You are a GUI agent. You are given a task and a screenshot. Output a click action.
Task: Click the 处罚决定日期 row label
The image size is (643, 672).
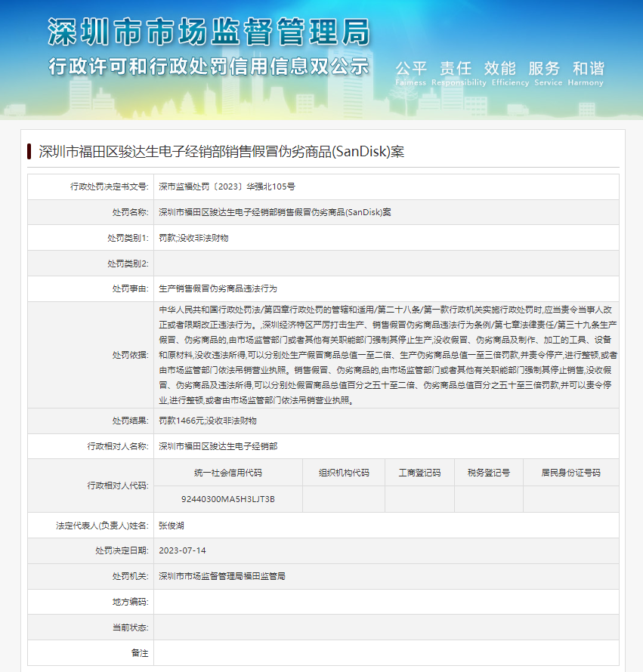pos(122,550)
